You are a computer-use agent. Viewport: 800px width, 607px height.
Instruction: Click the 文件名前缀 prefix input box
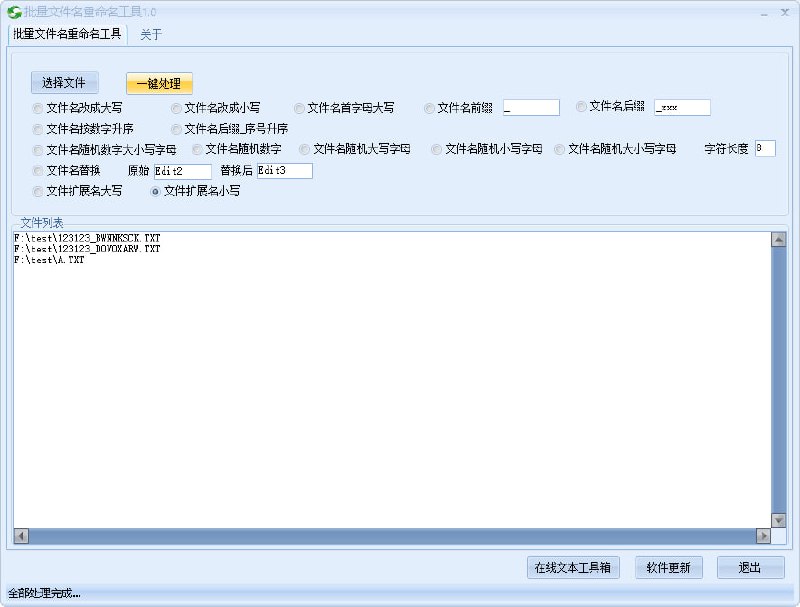point(531,107)
